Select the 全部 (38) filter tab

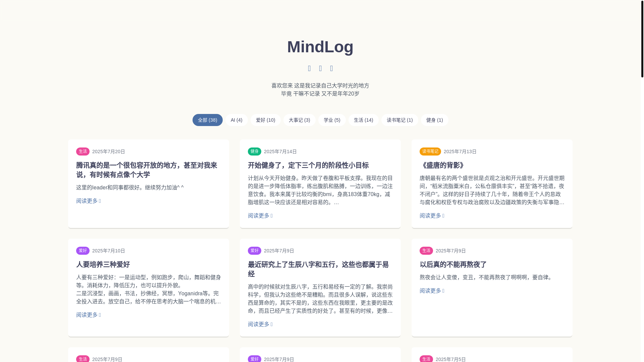tap(207, 120)
